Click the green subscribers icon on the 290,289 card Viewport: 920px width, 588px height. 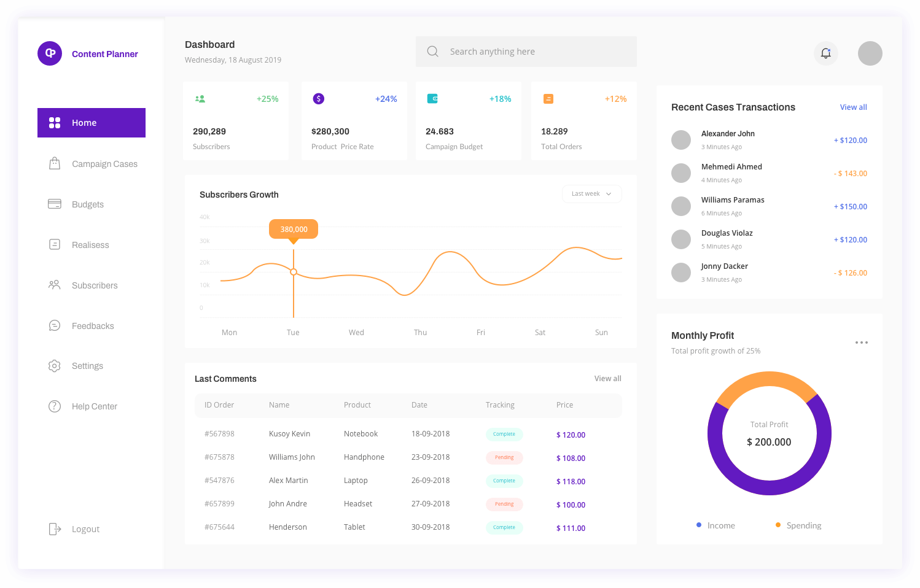coord(200,98)
